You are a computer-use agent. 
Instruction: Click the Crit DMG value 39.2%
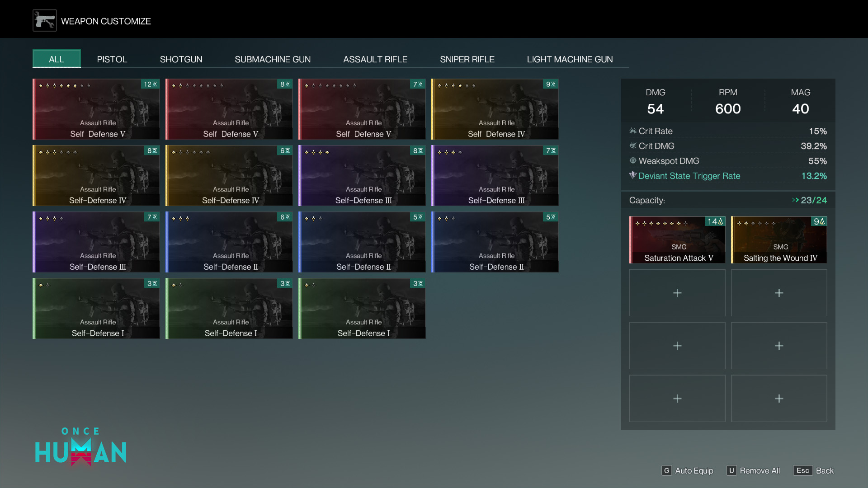(x=814, y=146)
